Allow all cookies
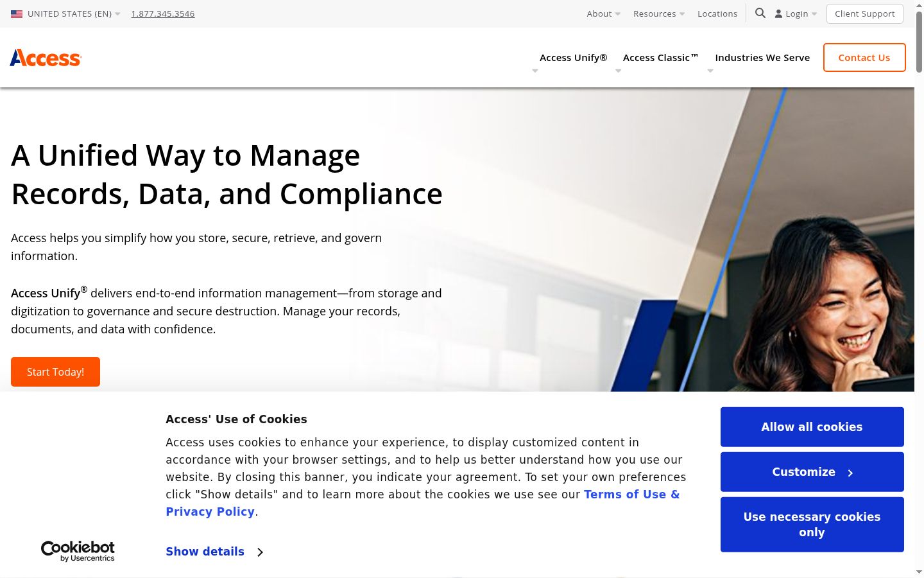Viewport: 924px width, 578px height. (x=812, y=427)
